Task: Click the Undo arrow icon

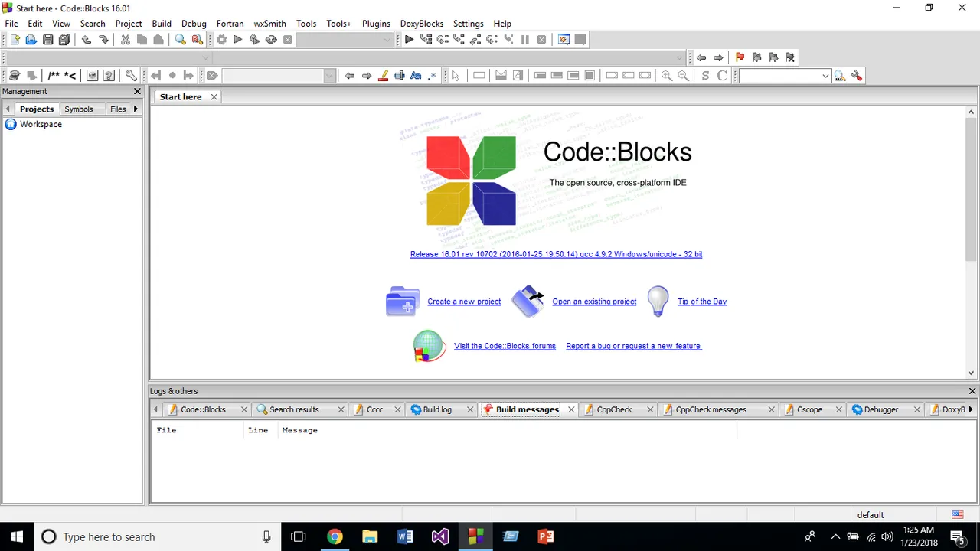Action: coord(87,40)
